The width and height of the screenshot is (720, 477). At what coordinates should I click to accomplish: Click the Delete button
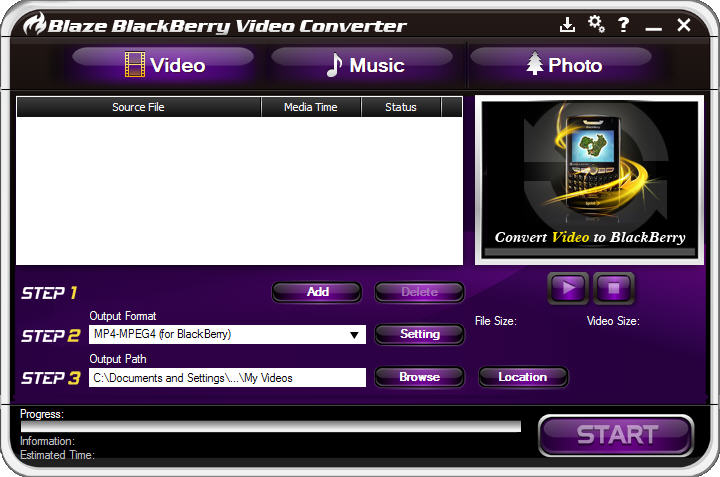click(x=419, y=292)
